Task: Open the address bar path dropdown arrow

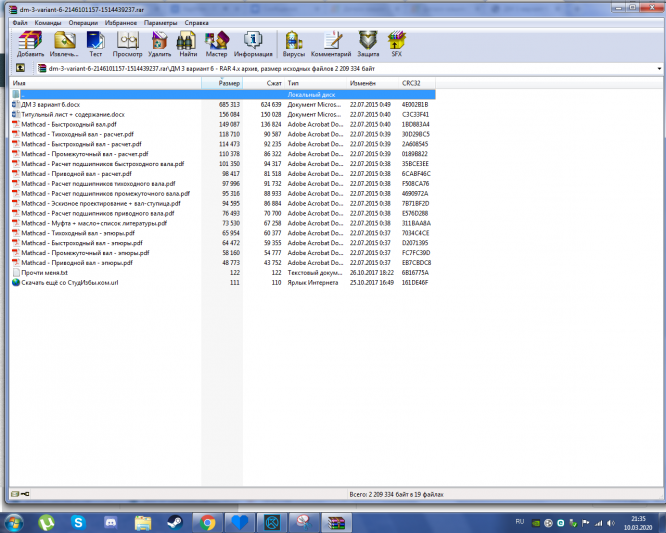Action: tap(659, 68)
